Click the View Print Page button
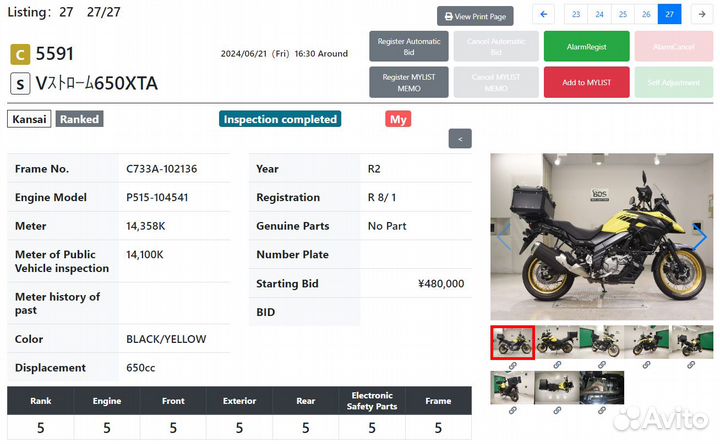This screenshot has width=720, height=444. [475, 16]
